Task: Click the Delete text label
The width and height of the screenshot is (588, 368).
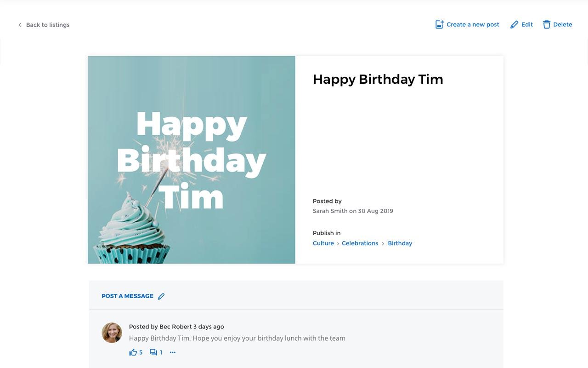Action: [x=563, y=24]
